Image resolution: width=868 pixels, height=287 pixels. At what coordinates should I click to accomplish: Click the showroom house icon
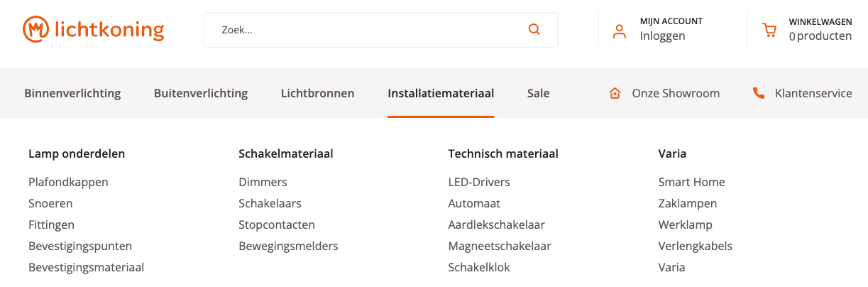615,93
